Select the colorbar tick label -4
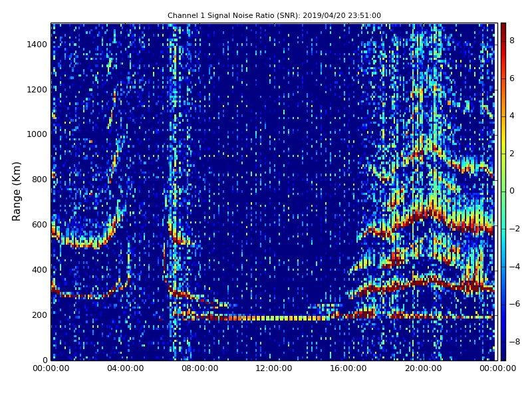The width and height of the screenshot is (532, 399). click(x=513, y=266)
